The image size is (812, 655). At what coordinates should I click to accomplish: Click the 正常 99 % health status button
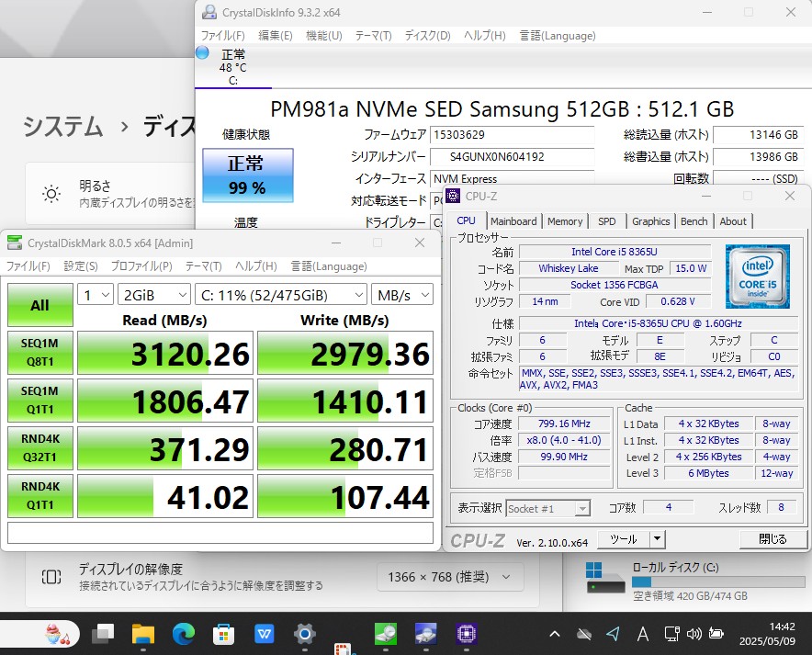coord(247,175)
